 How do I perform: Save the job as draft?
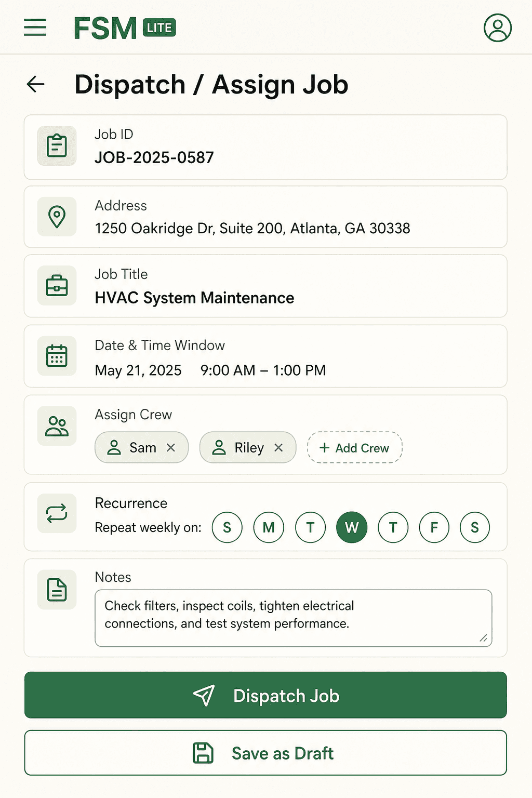[265, 753]
